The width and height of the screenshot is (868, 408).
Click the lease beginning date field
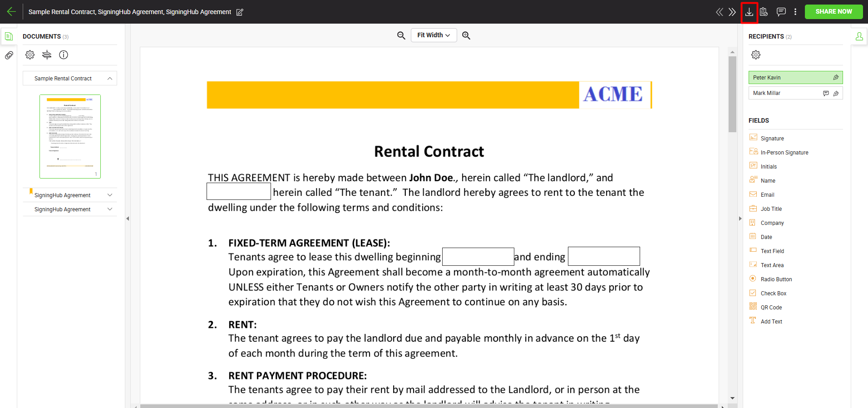pos(478,257)
